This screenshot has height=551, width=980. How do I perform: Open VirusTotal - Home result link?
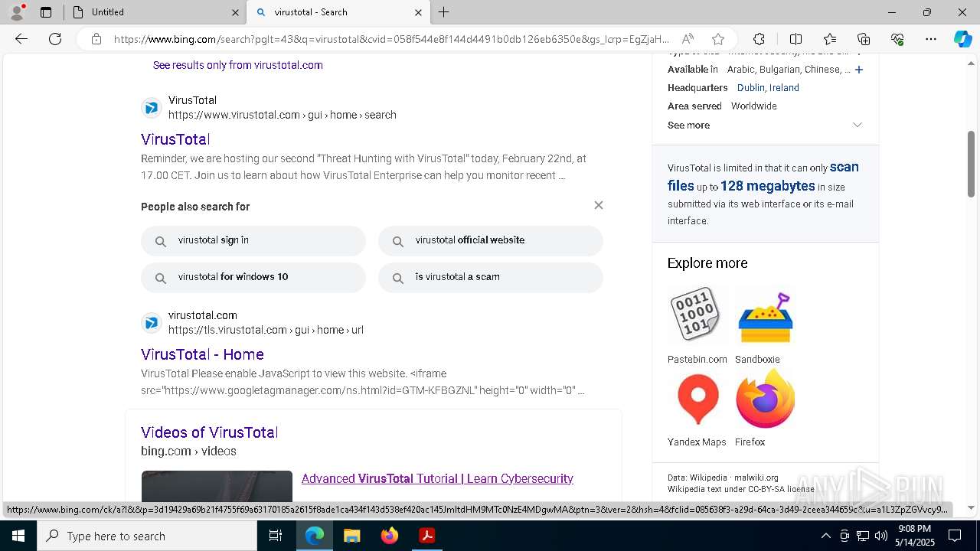click(x=202, y=354)
